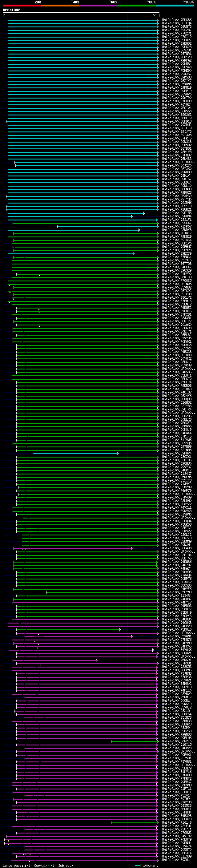This screenshot has height=868, width=197.
Task: Open hit UniRef100_B9S2B7
Action: click(177, 30)
